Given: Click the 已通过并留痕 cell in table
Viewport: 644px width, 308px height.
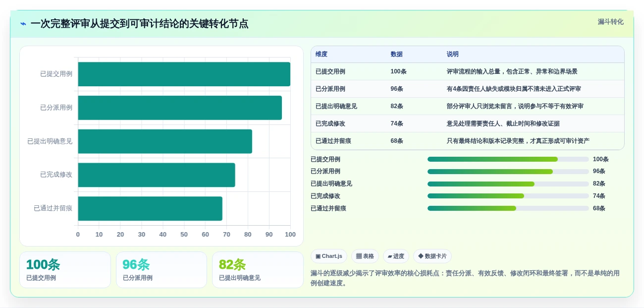Looking at the screenshot, I should click(x=333, y=141).
